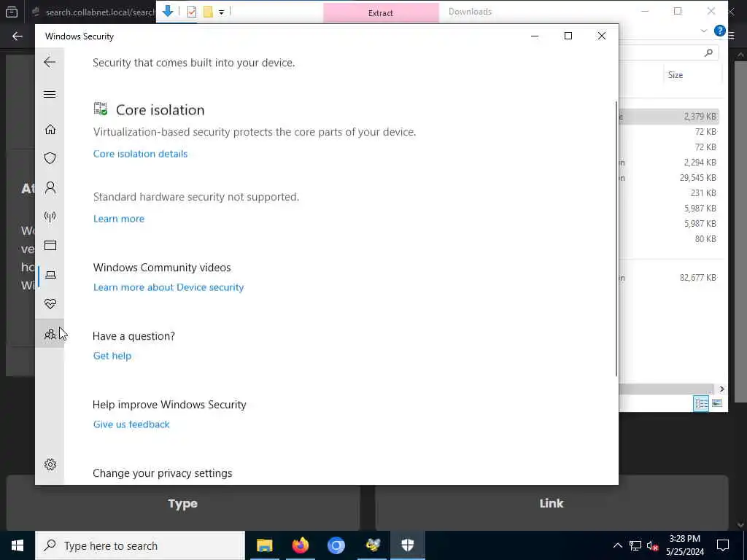This screenshot has width=747, height=560.
Task: Click the Link column header on webpage
Action: pos(551,503)
